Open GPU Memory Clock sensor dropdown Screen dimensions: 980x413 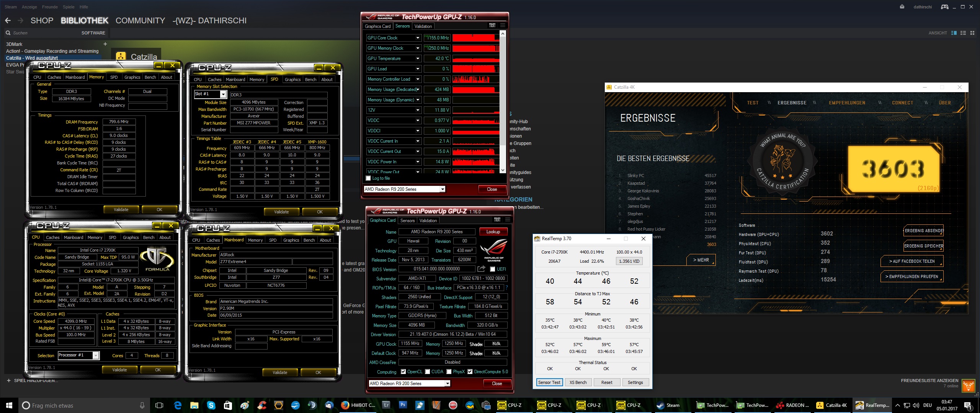tap(418, 48)
